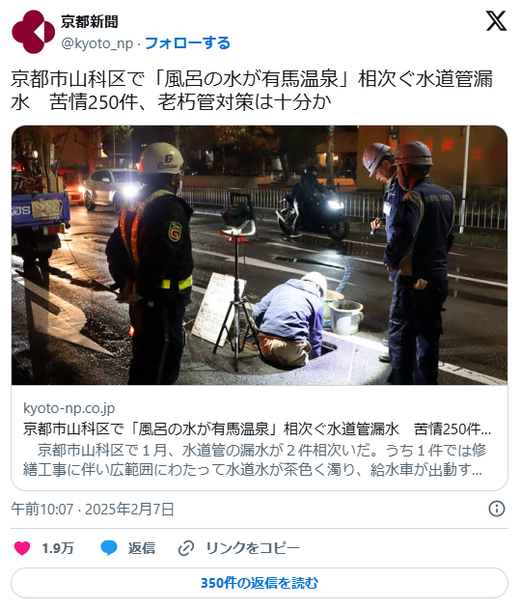Click the 1.9万 likes count

58,548
